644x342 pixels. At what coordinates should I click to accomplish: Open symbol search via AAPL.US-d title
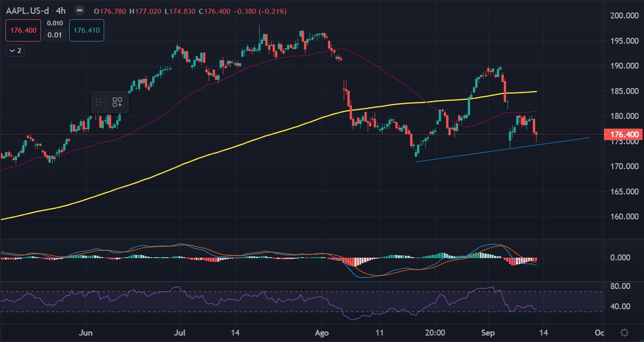click(30, 11)
